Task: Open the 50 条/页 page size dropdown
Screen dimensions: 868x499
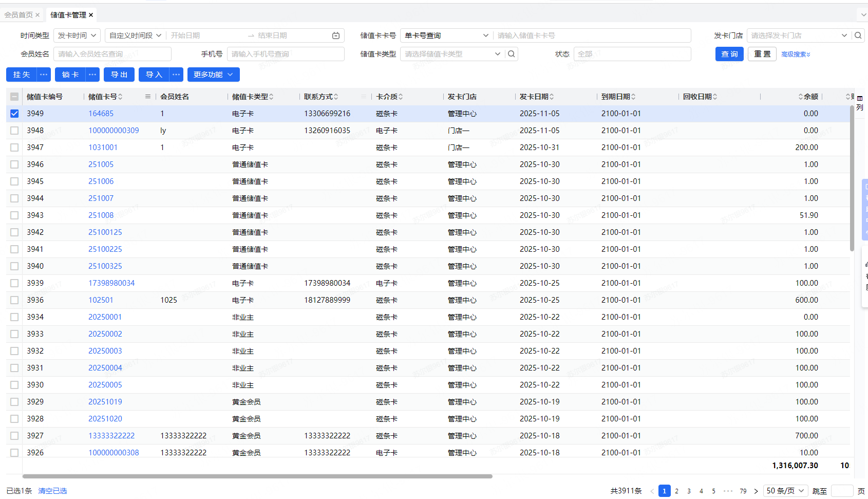Action: pos(785,491)
